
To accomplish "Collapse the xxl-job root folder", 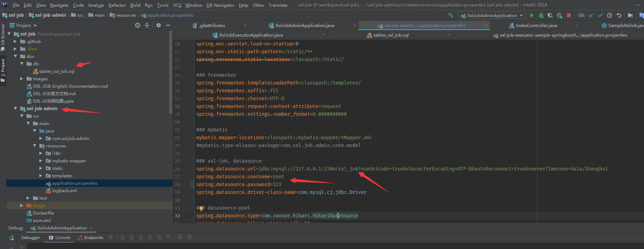I will point(9,34).
